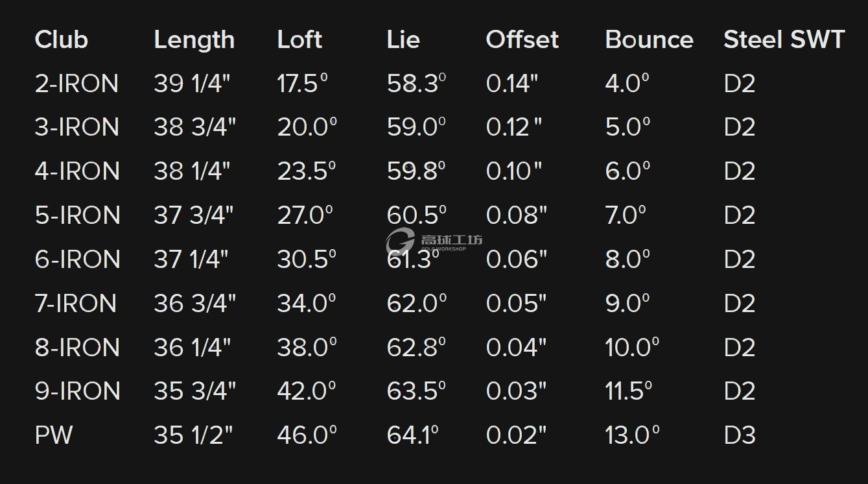Select the 2-IRON row label
Screen dimensions: 868x484
(x=76, y=84)
